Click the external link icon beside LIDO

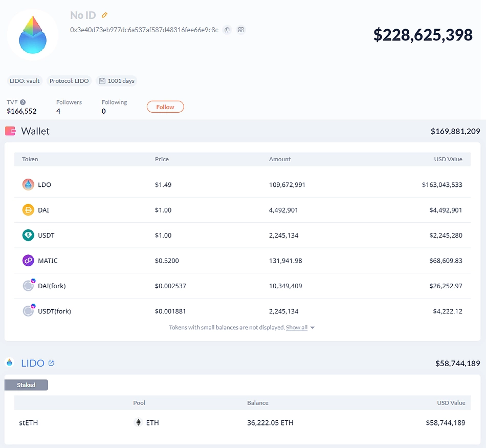point(51,363)
